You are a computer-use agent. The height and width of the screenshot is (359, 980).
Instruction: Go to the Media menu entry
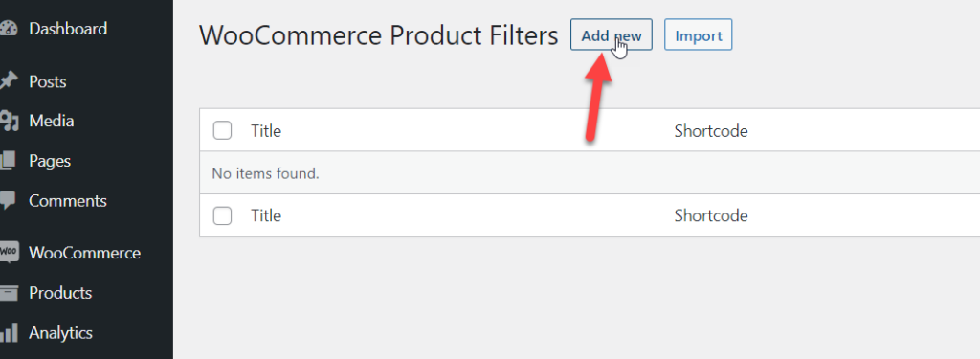pyautogui.click(x=52, y=121)
